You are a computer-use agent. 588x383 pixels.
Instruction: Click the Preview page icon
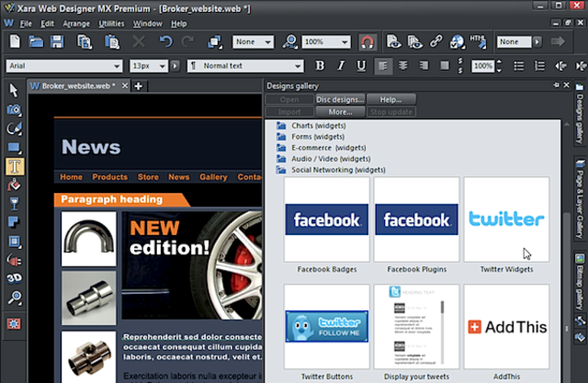393,41
